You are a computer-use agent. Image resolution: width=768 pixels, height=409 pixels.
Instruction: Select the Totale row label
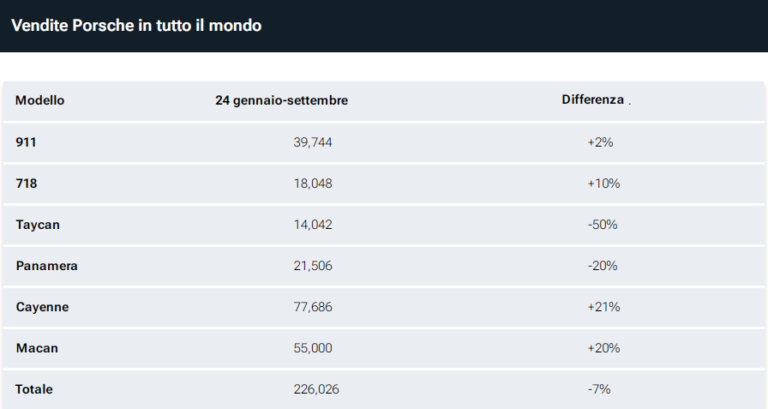coord(35,388)
